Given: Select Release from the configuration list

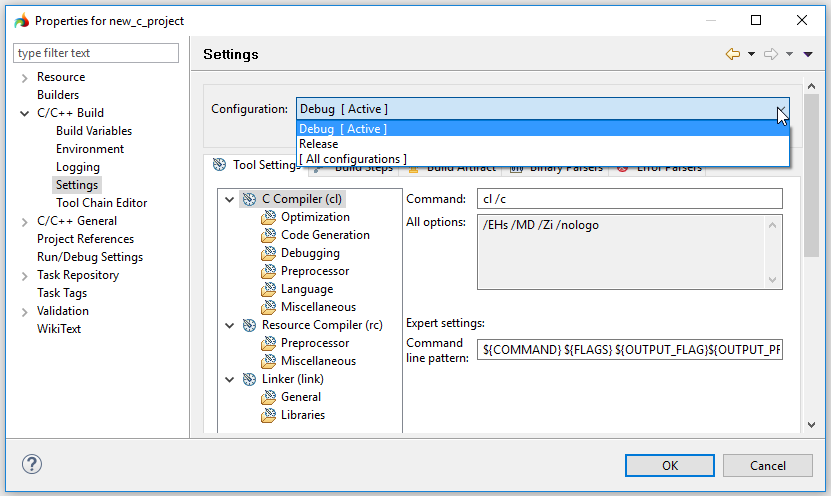Looking at the screenshot, I should [x=319, y=144].
